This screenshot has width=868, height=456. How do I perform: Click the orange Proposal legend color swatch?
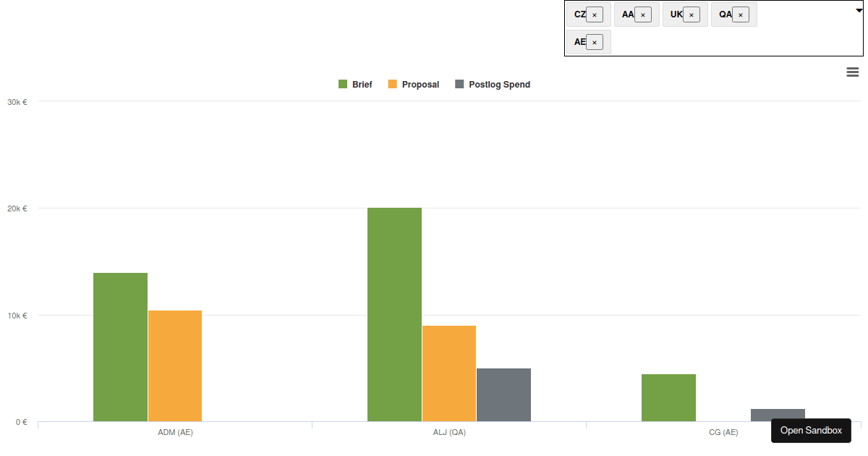coord(393,85)
